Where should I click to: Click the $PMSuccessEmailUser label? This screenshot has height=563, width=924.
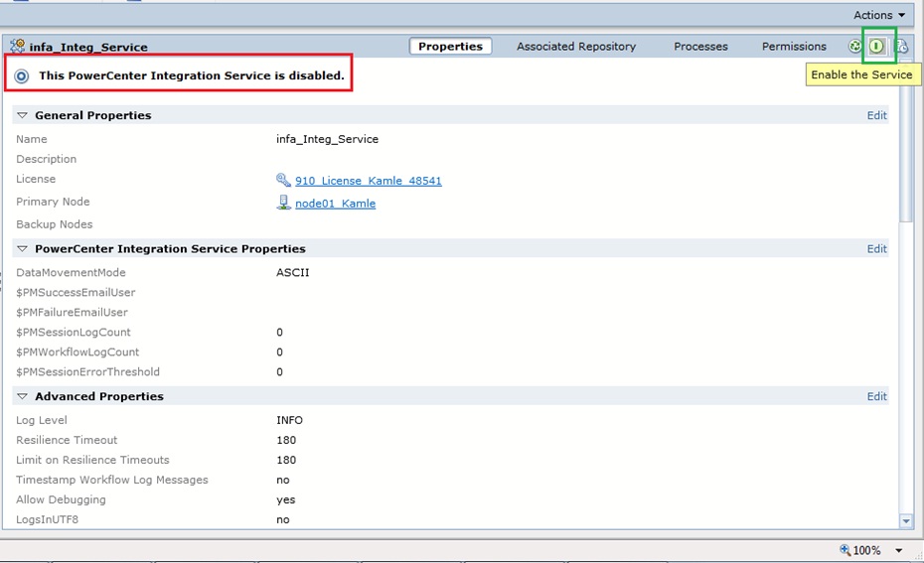tap(76, 292)
